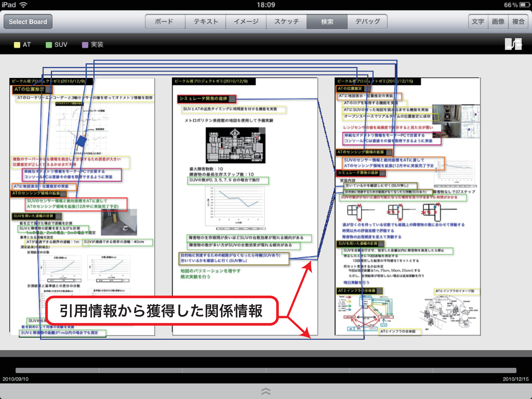Switch to the デバッグ tab
Viewport: 532px width, 399px height.
367,22
